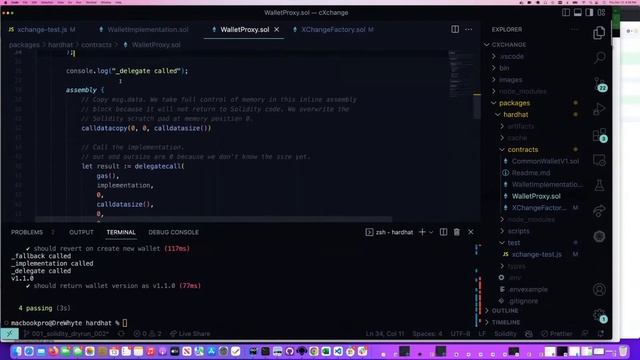The height and width of the screenshot is (360, 640).
Task: Open the Accounts icon in activity bar
Action: tap(599, 289)
